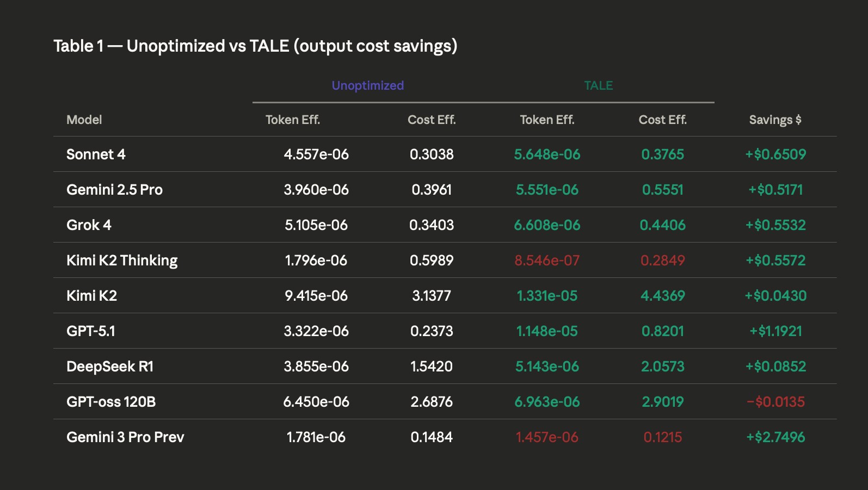Click the red negative savings '−$0.0135'

(x=775, y=402)
